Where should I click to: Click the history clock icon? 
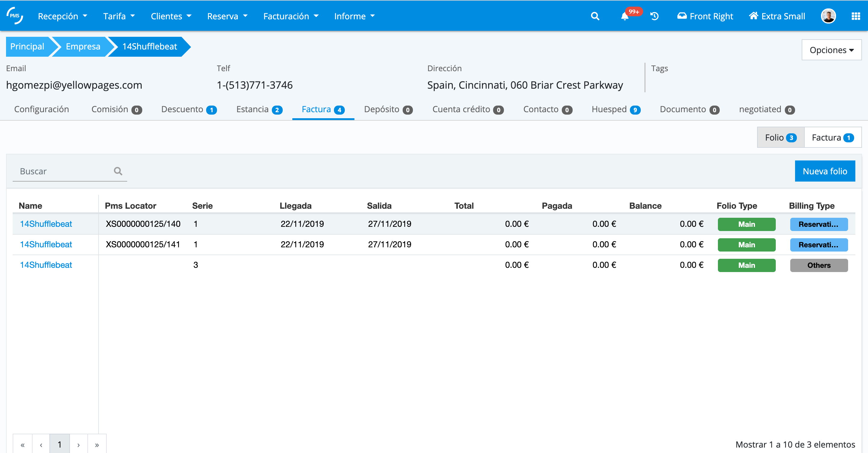(654, 16)
